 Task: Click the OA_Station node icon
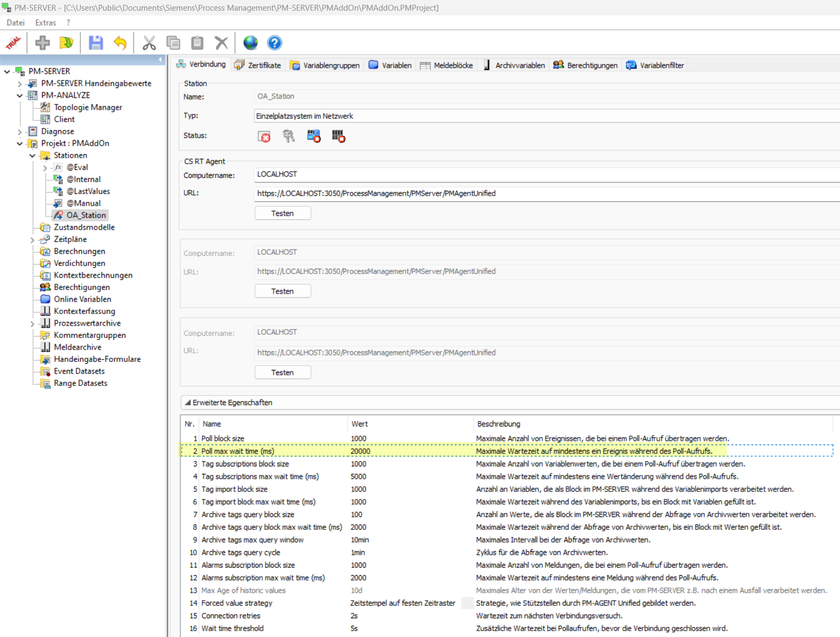point(59,215)
